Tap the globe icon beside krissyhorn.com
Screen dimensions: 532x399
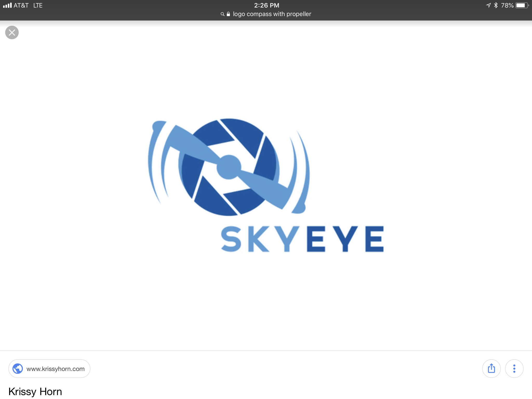pos(18,369)
